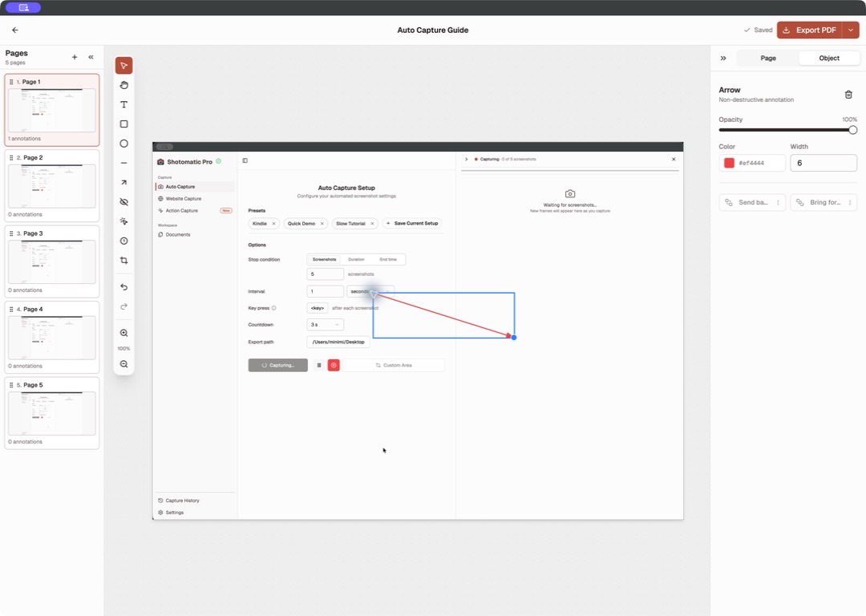Click the Bring forward button
The height and width of the screenshot is (616, 866).
[x=824, y=202]
